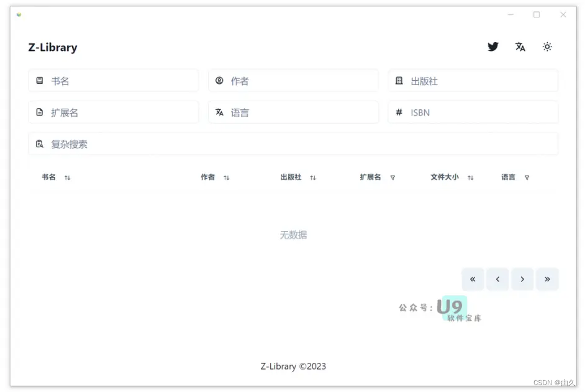
Task: Toggle sorting on the 作者 column
Action: coord(227,177)
